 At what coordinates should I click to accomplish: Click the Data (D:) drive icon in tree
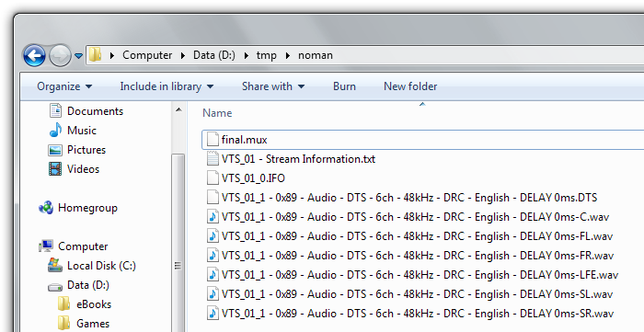click(x=55, y=286)
